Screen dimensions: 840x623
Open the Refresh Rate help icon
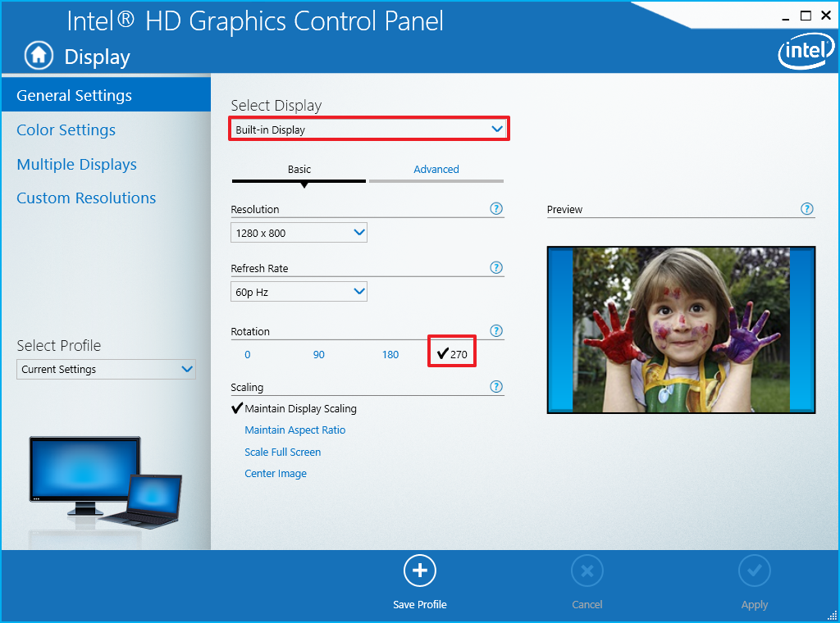click(496, 267)
